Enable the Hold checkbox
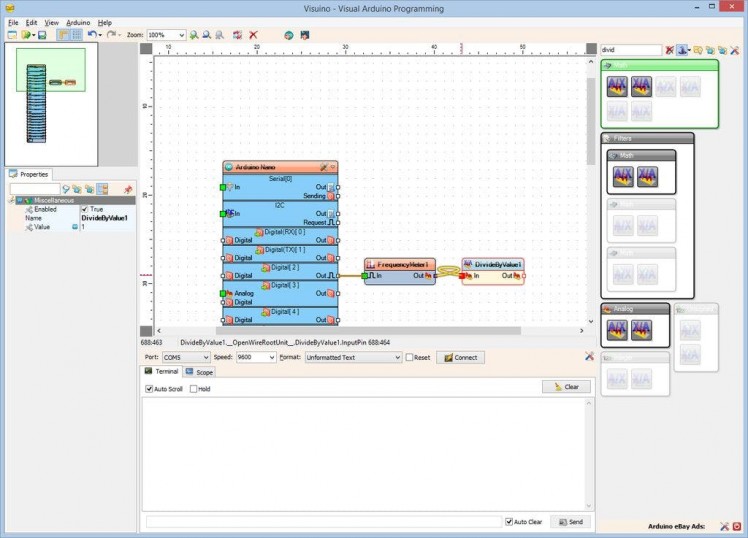 pos(194,389)
